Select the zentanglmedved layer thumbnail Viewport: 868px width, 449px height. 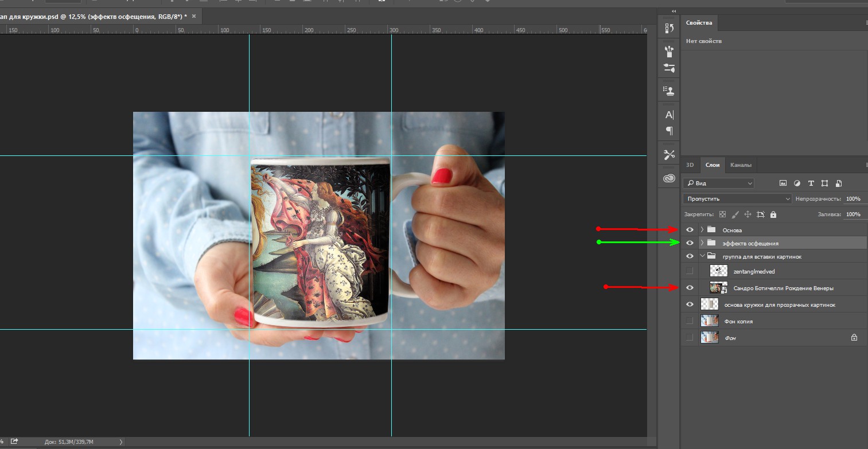pos(718,271)
